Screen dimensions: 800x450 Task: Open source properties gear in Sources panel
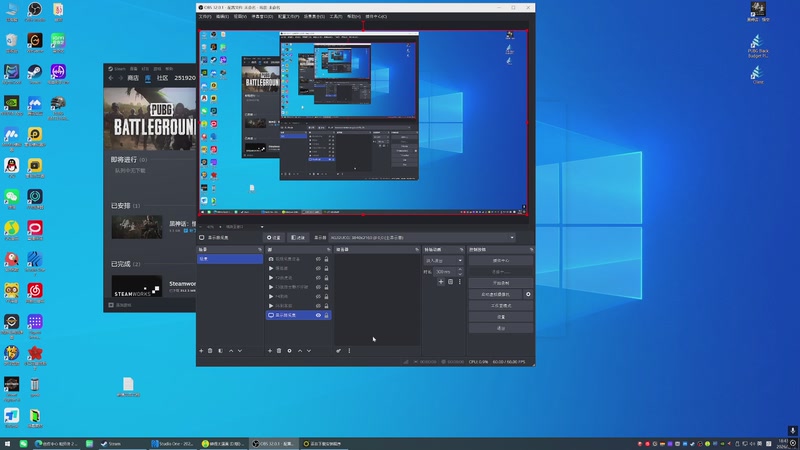coord(289,351)
